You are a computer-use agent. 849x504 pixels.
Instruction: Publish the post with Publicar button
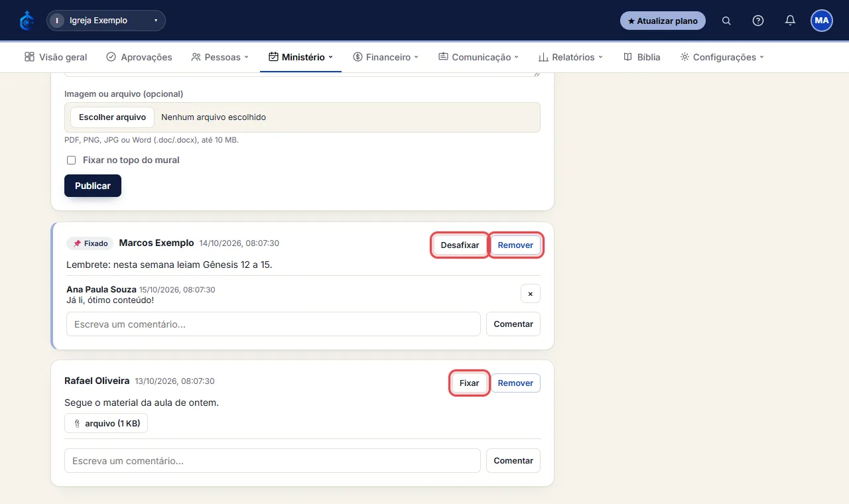pyautogui.click(x=93, y=186)
